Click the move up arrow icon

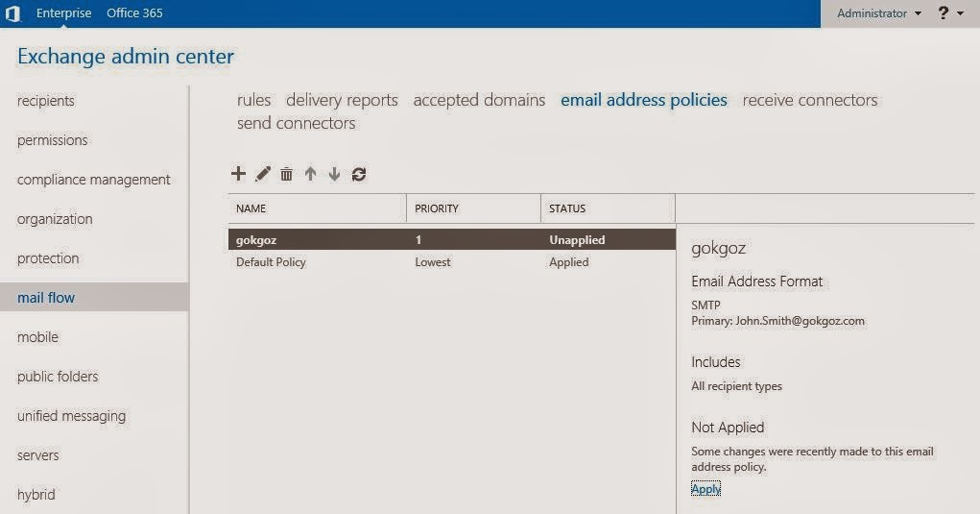(310, 174)
